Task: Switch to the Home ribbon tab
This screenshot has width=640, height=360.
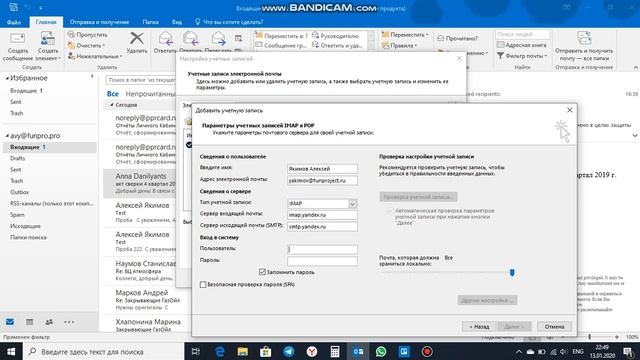Action: tap(46, 22)
